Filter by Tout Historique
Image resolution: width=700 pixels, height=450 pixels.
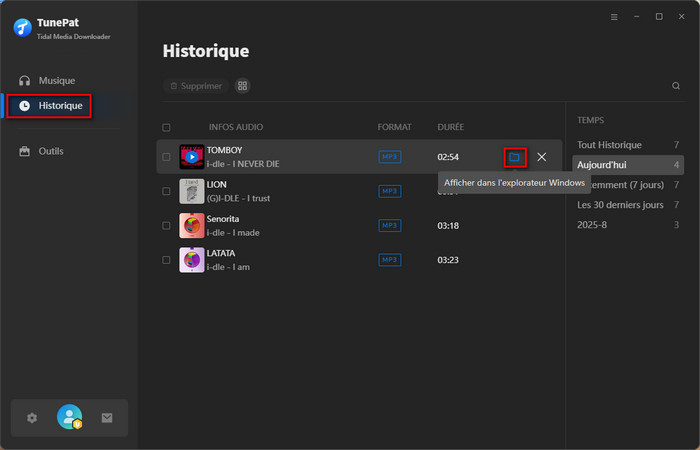[x=609, y=145]
